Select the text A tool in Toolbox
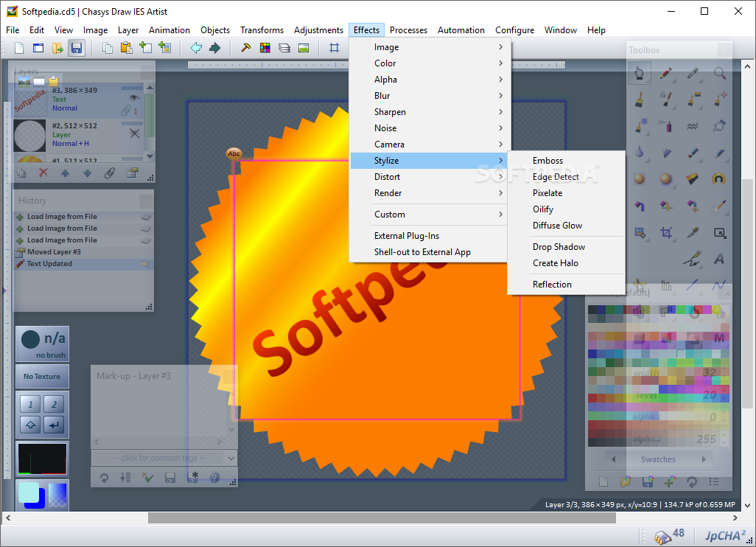Viewport: 756px width, 547px height. coord(719,259)
